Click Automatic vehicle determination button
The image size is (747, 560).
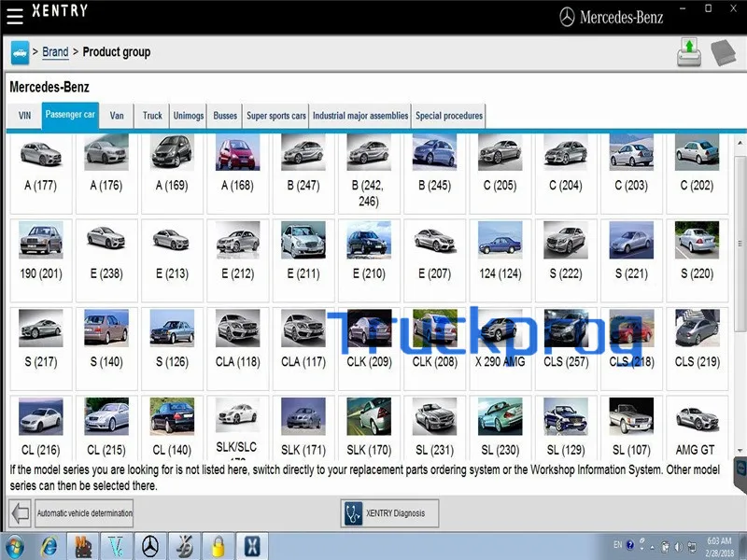point(84,513)
